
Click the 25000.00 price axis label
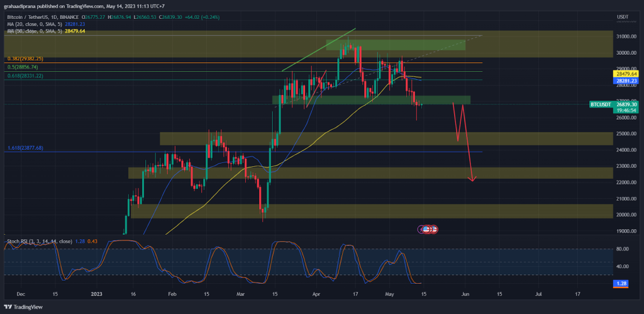627,134
